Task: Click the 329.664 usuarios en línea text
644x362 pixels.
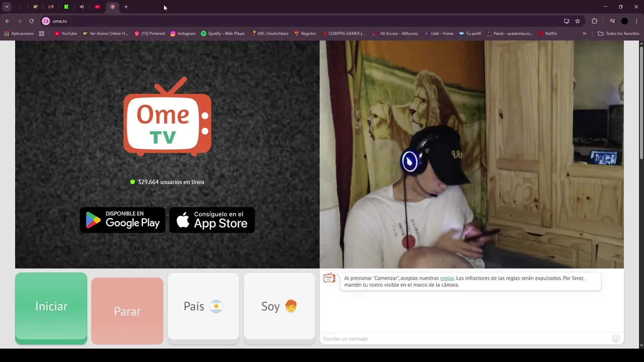Action: point(171,182)
